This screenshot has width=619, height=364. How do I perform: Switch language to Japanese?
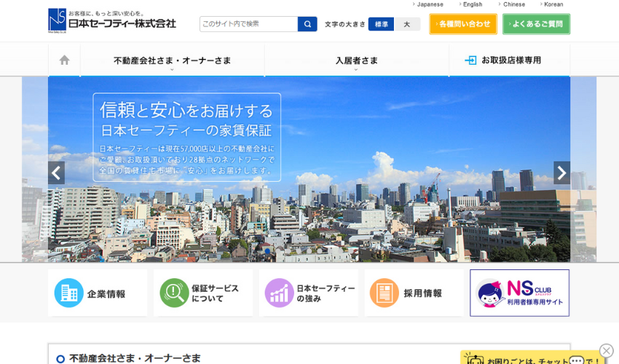tap(428, 4)
